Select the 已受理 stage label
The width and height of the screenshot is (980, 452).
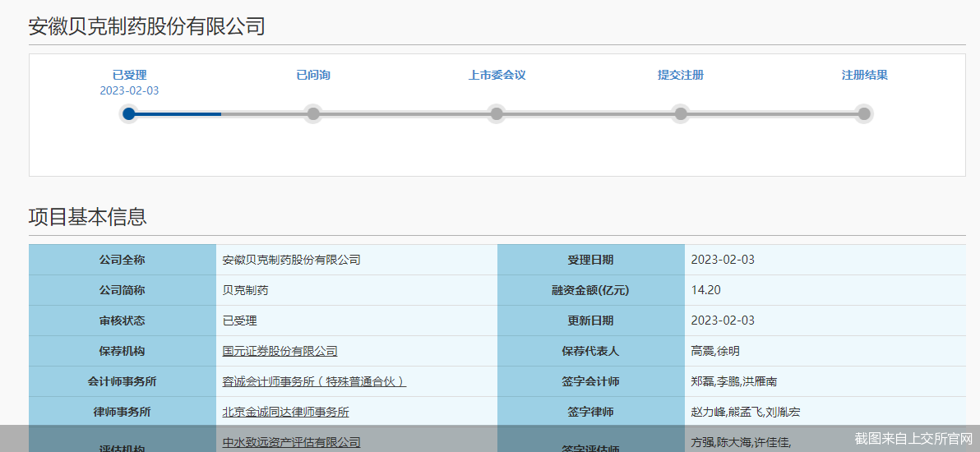pos(129,75)
